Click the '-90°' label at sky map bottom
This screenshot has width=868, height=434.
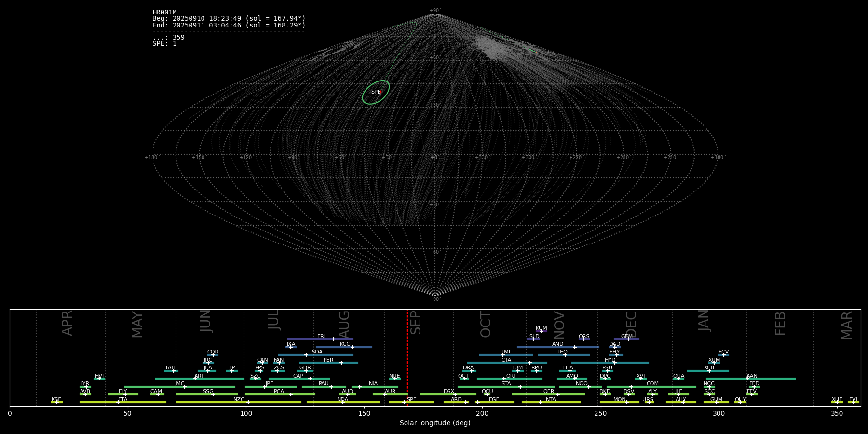tap(435, 299)
